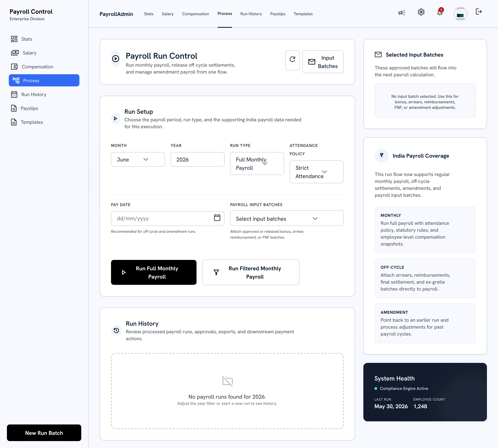
Task: Click the Year input field showing 2026
Action: (197, 159)
